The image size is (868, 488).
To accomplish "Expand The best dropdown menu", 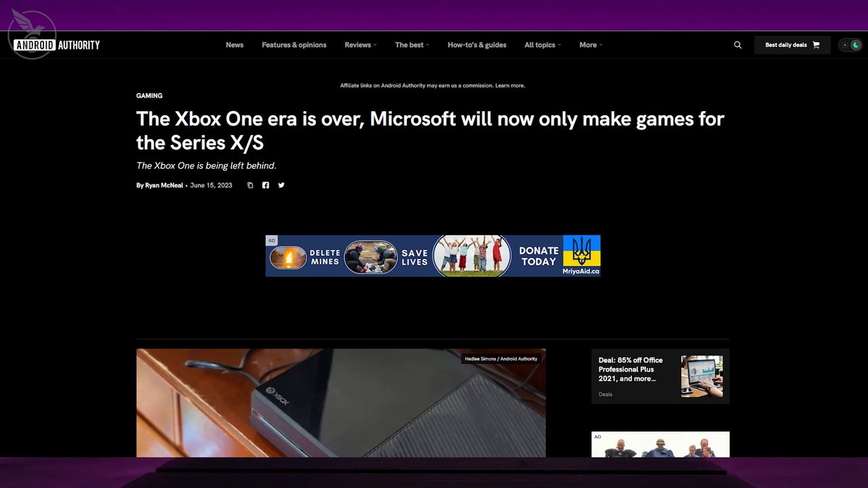I will point(412,45).
